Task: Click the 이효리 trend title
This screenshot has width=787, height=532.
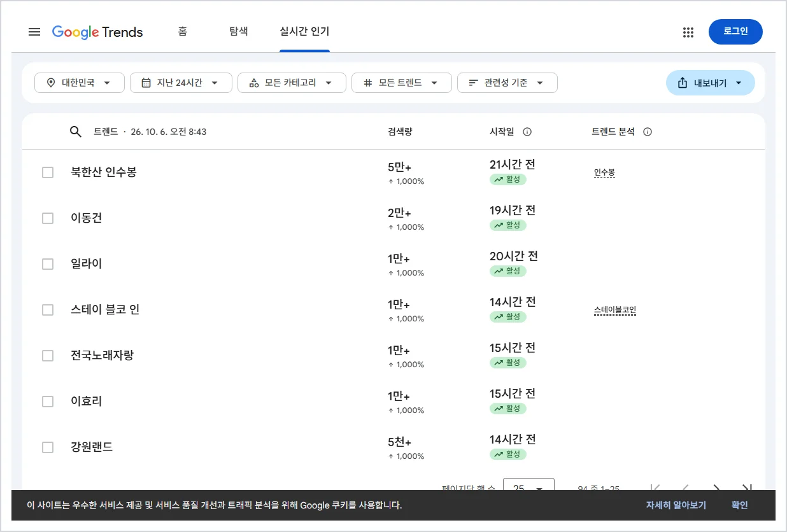Action: pos(87,401)
